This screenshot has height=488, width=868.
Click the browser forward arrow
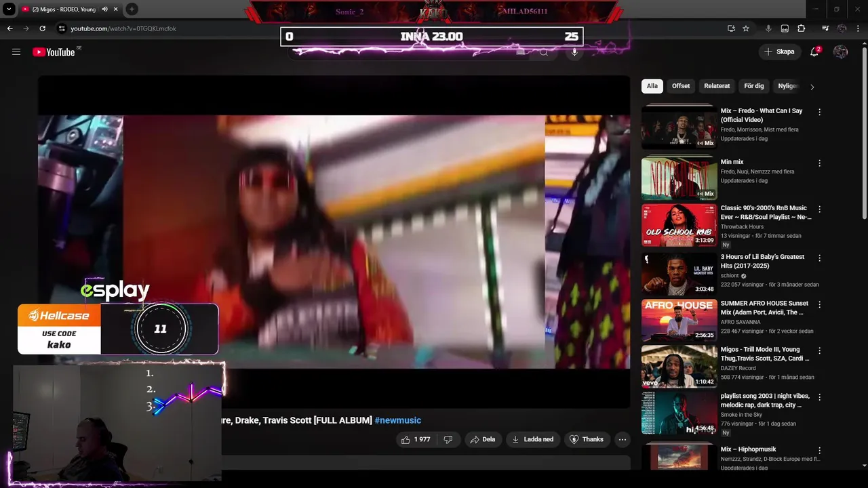pyautogui.click(x=26, y=28)
